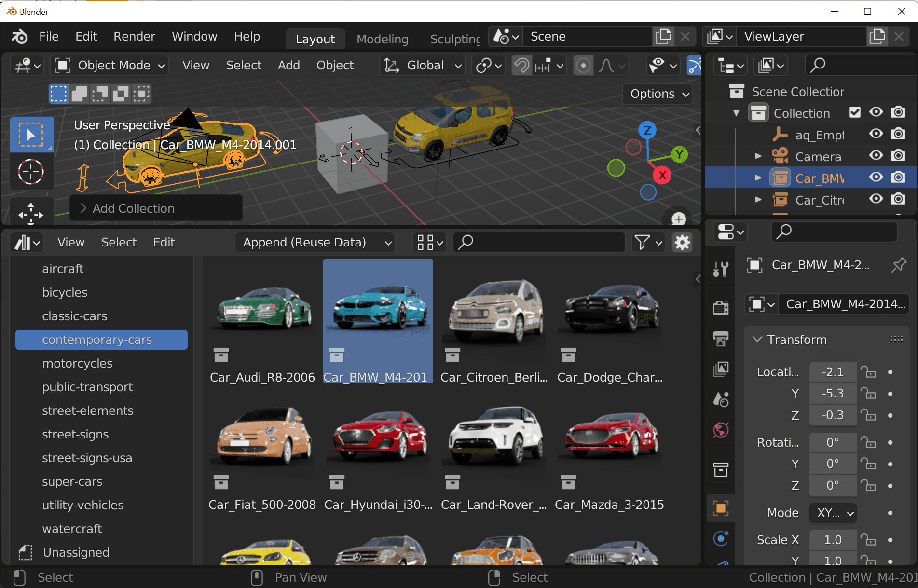Uncheck the Collection checkbox in outliner
This screenshot has width=918, height=588.
coord(855,112)
